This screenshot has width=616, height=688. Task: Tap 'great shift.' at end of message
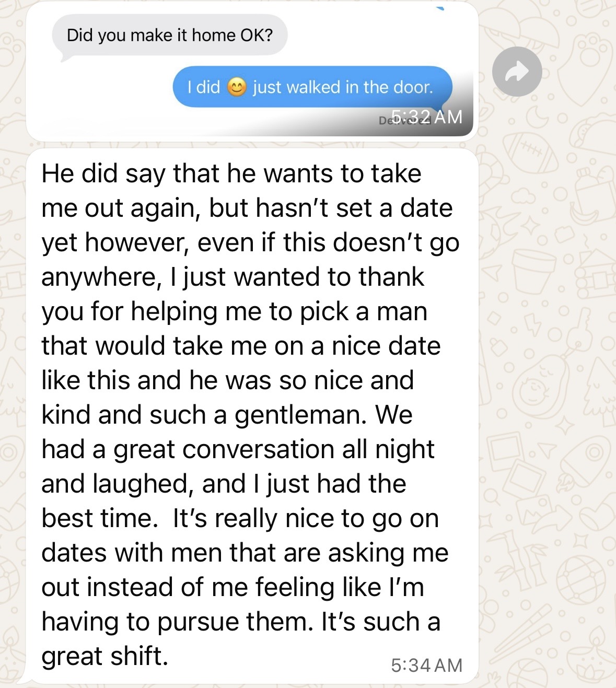(x=105, y=657)
